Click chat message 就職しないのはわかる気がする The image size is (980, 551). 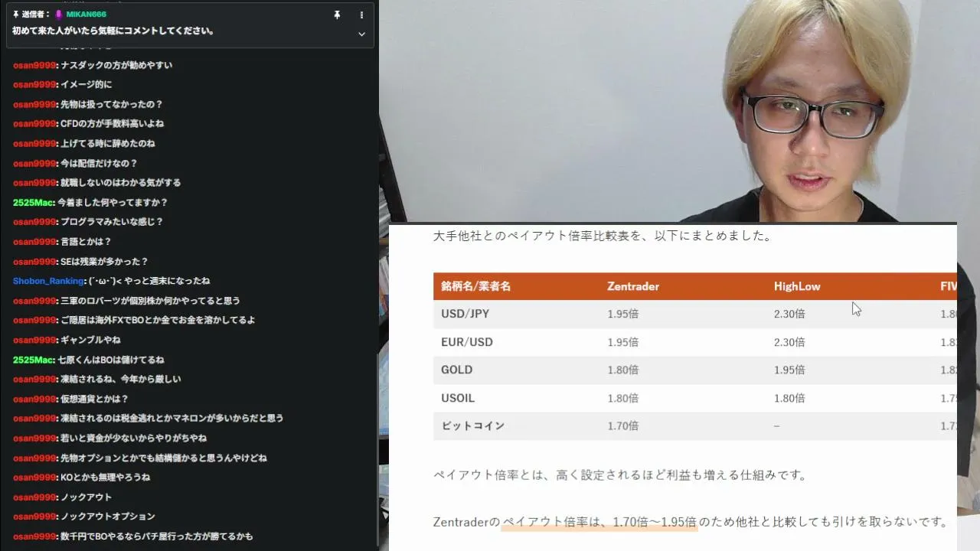[x=121, y=183]
